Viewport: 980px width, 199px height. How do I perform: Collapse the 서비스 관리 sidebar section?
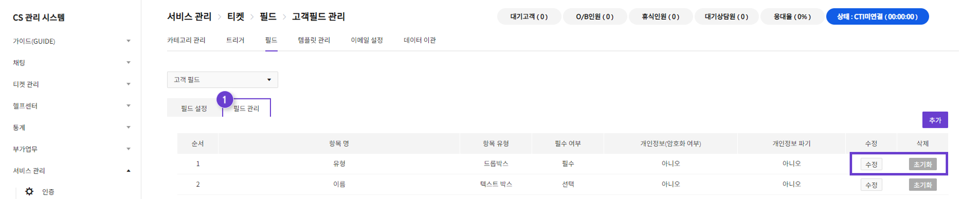[128, 171]
